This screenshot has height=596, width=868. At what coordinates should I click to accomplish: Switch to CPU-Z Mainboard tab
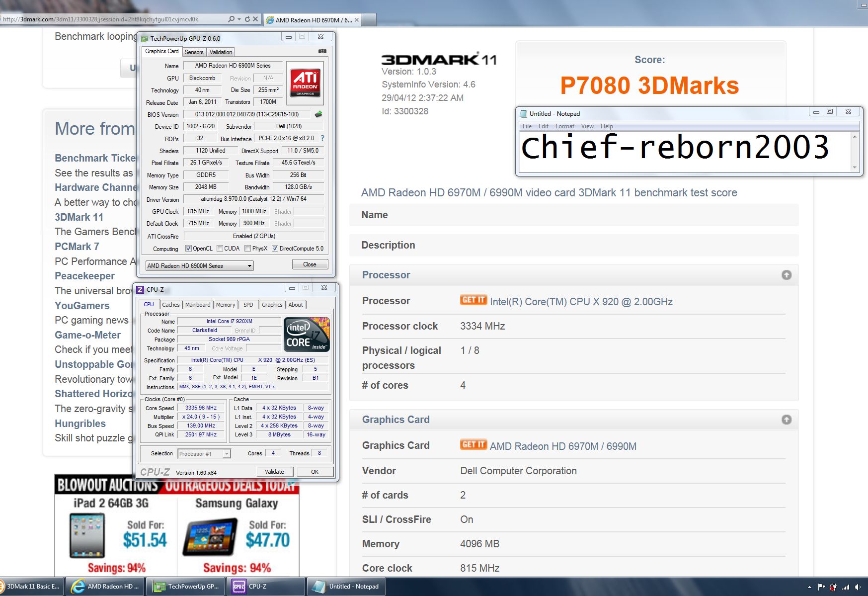pyautogui.click(x=198, y=305)
